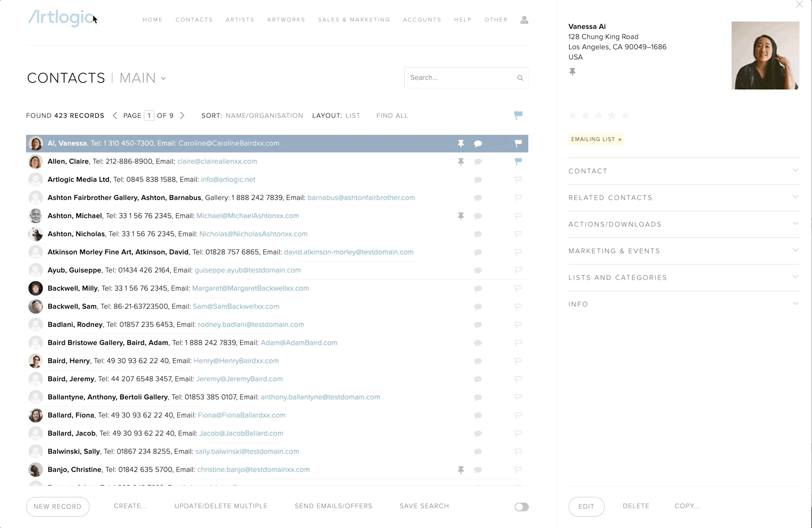Open info@artlogic.net email link
This screenshot has width=812, height=528.
coord(228,180)
